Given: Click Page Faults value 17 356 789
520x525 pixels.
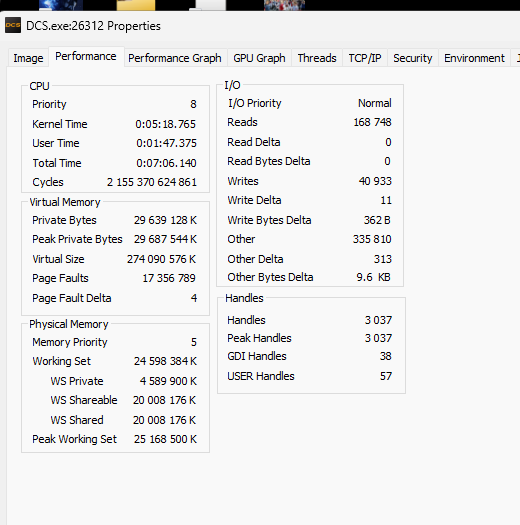Looking at the screenshot, I should pyautogui.click(x=169, y=278).
